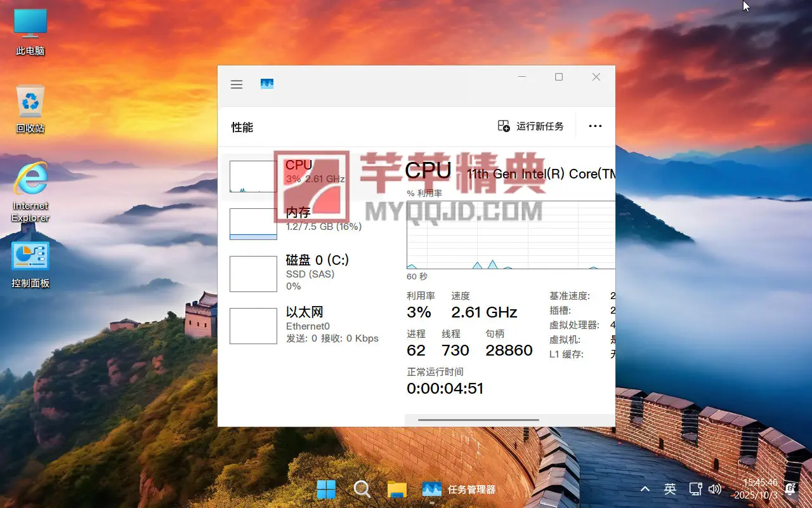
Task: Toggle the 英 input method indicator
Action: pos(670,489)
